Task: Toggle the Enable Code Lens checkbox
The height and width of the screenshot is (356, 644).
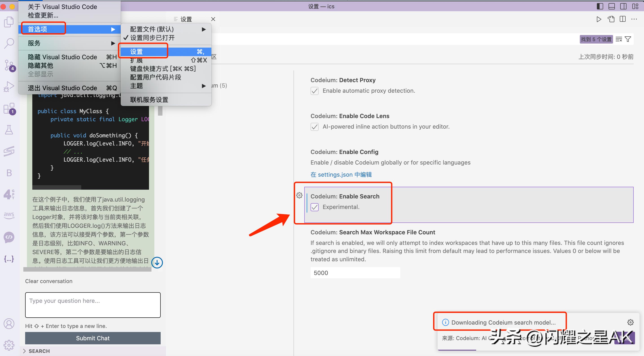Action: coord(315,127)
